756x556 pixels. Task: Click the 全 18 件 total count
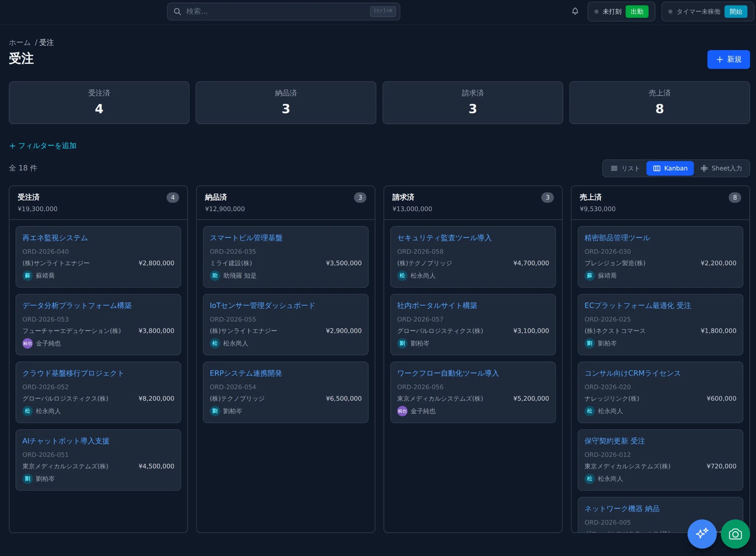(23, 168)
